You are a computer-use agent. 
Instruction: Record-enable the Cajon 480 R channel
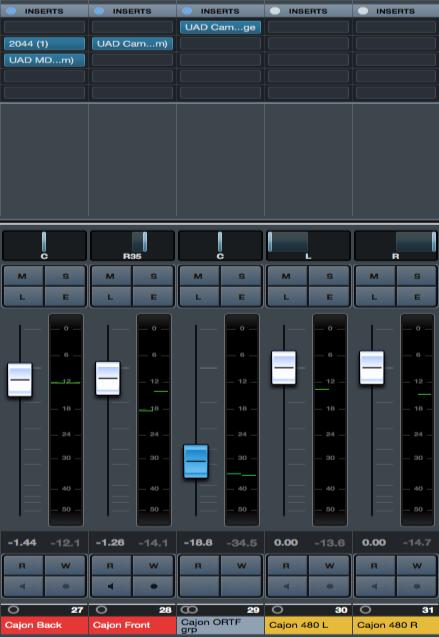417,586
